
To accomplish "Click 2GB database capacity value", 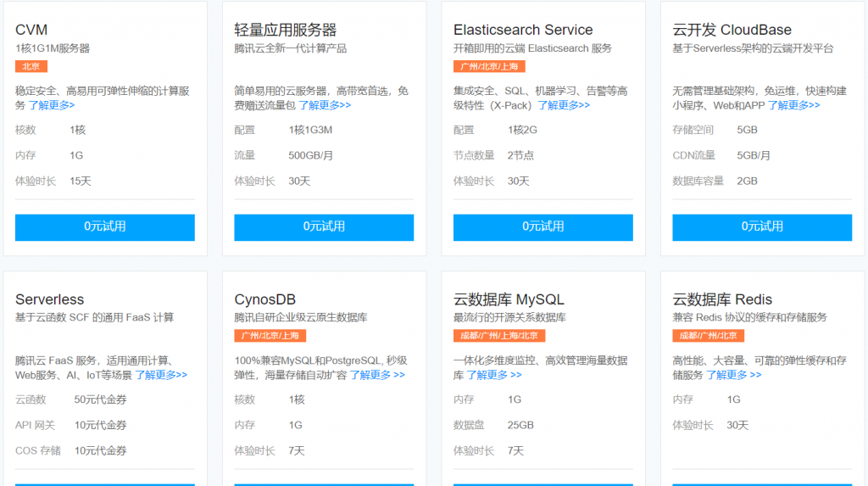I will point(748,182).
